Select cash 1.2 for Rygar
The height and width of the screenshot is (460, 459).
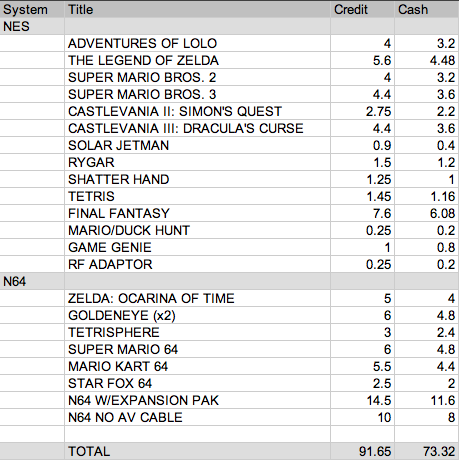click(427, 162)
